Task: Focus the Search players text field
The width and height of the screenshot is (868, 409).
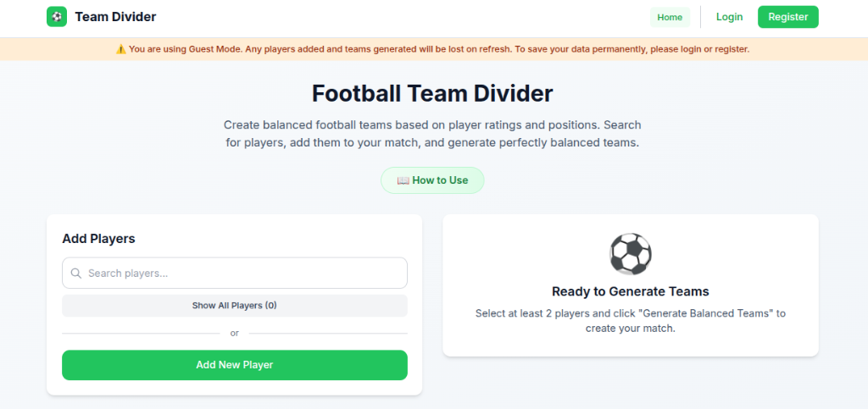Action: (x=242, y=274)
